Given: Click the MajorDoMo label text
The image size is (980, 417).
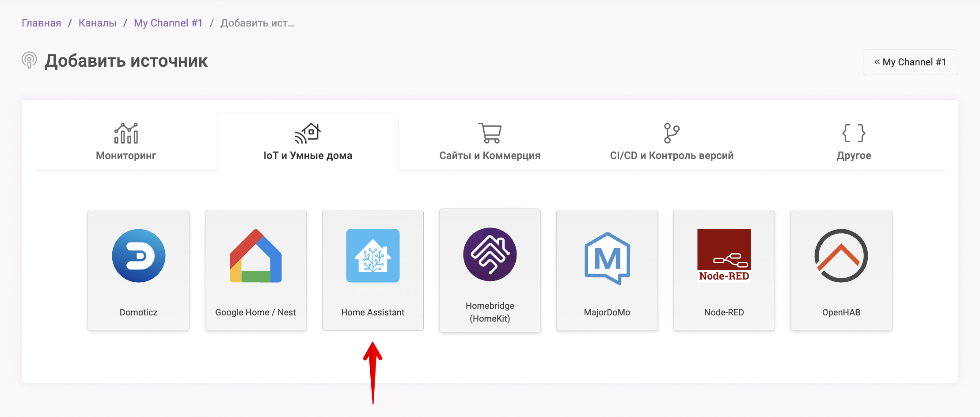Looking at the screenshot, I should click(x=607, y=312).
